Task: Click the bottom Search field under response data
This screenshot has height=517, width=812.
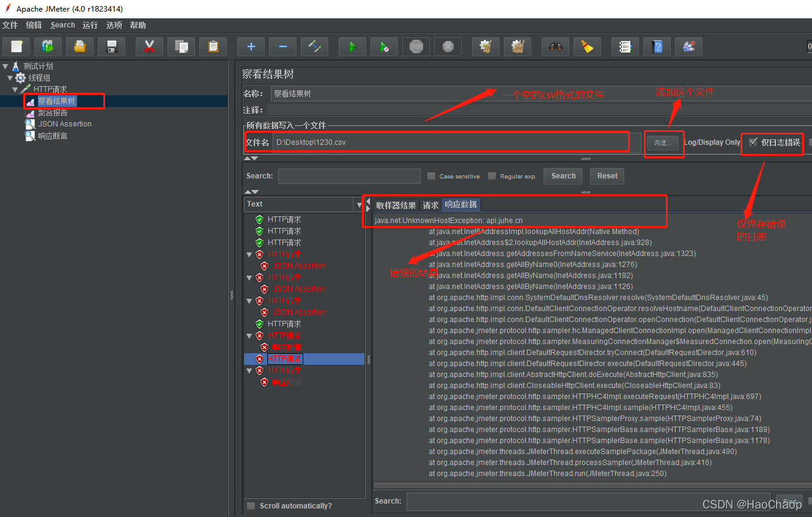Action: 588,501
